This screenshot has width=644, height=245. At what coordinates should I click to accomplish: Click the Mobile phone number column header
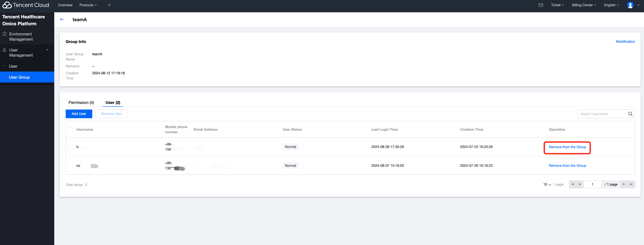tap(176, 129)
